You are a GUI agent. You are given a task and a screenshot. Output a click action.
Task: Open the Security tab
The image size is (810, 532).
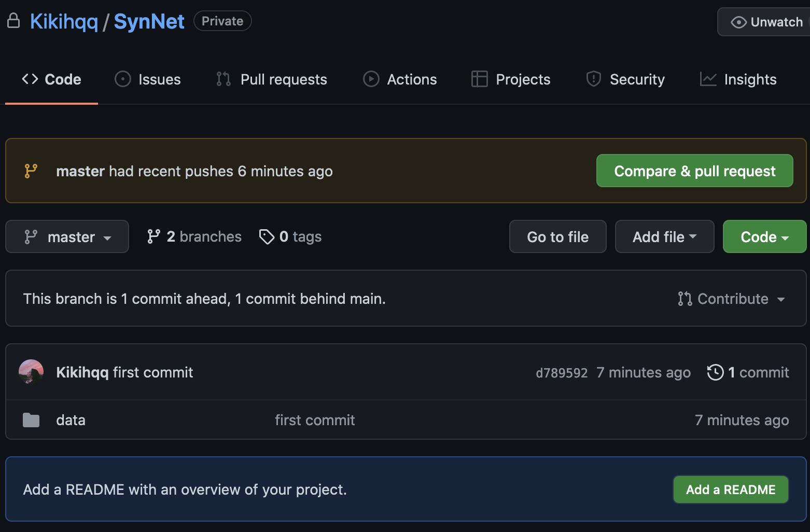(625, 79)
